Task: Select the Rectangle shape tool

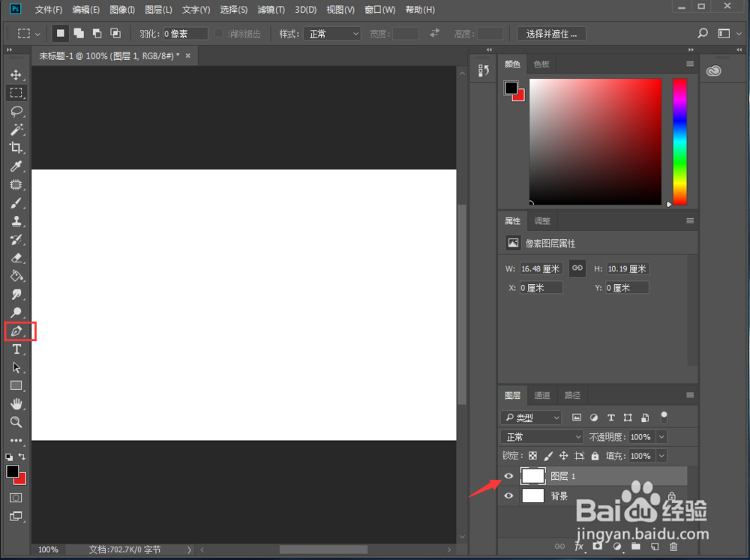Action: pyautogui.click(x=16, y=385)
